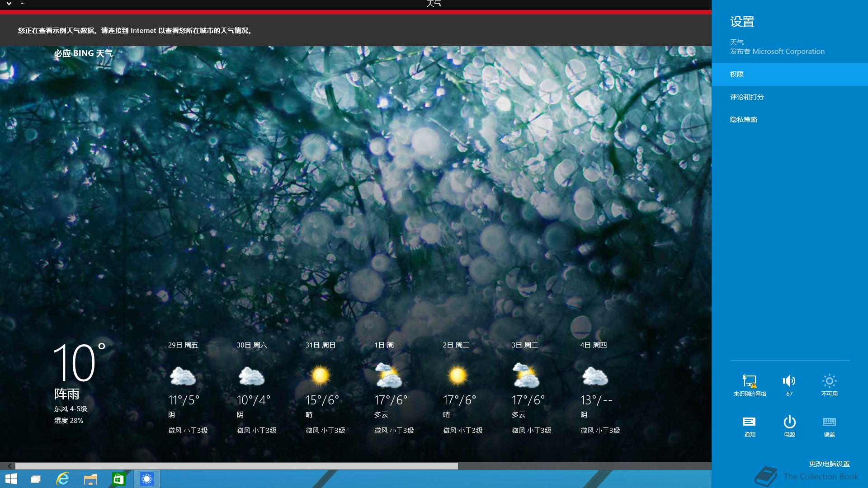This screenshot has height=488, width=868.
Task: Open File Explorer from the taskbar
Action: (90, 479)
